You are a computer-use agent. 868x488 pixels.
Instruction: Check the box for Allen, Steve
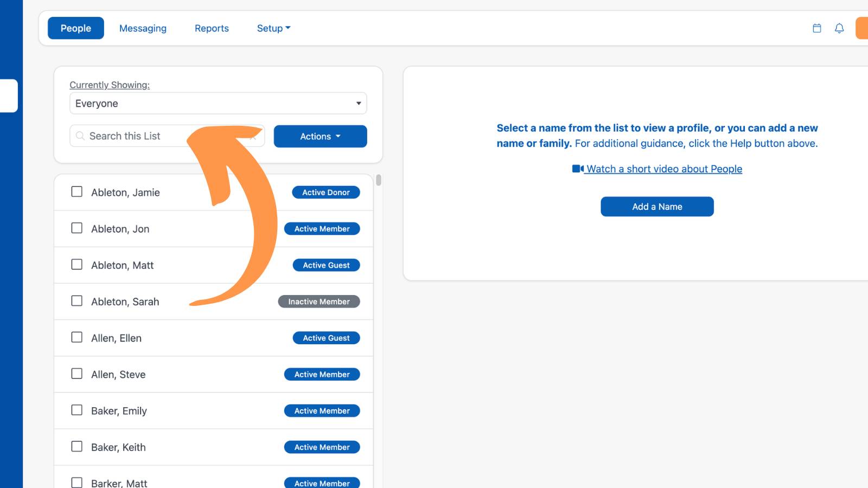pyautogui.click(x=77, y=374)
